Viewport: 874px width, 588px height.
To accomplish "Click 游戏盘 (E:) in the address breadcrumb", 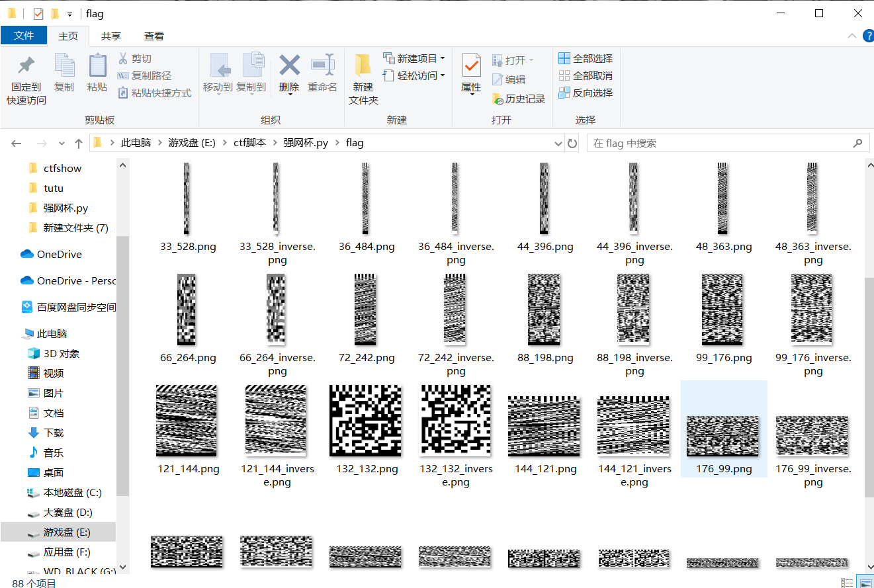I will click(193, 143).
